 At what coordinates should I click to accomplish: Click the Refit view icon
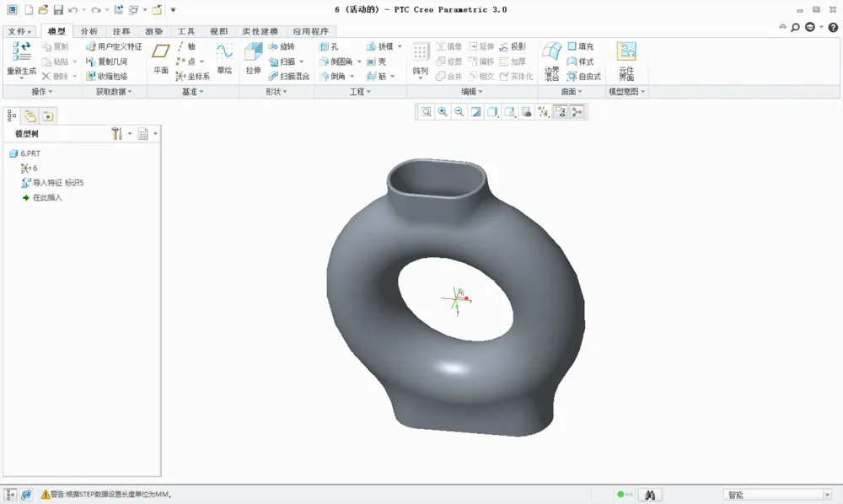coord(426,112)
